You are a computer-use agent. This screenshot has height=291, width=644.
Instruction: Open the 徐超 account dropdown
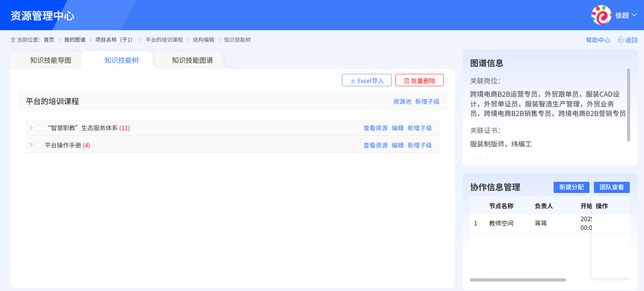[x=624, y=14]
